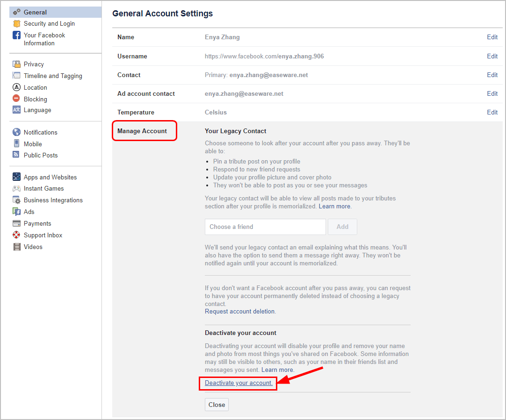506x420 pixels.
Task: Open Ads settings label
Action: coord(29,212)
